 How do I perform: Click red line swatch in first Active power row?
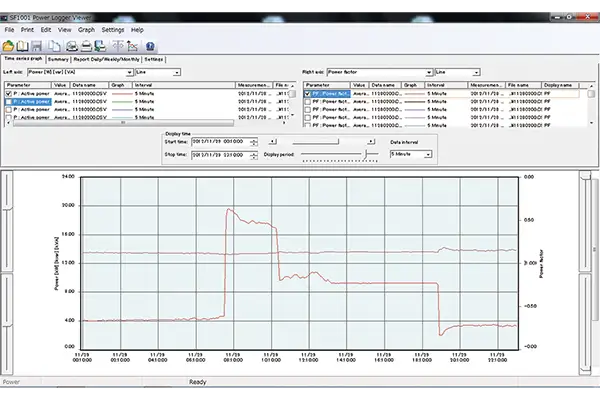[121, 94]
